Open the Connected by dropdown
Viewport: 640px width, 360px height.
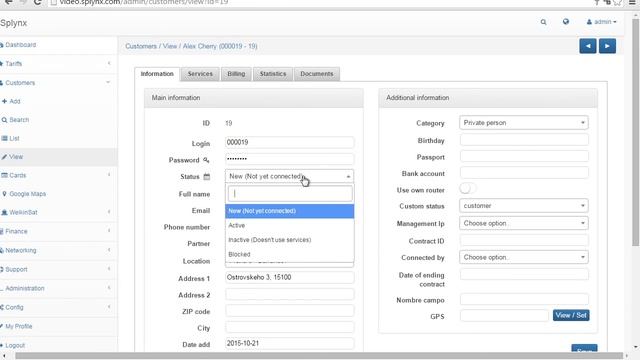pyautogui.click(x=524, y=257)
